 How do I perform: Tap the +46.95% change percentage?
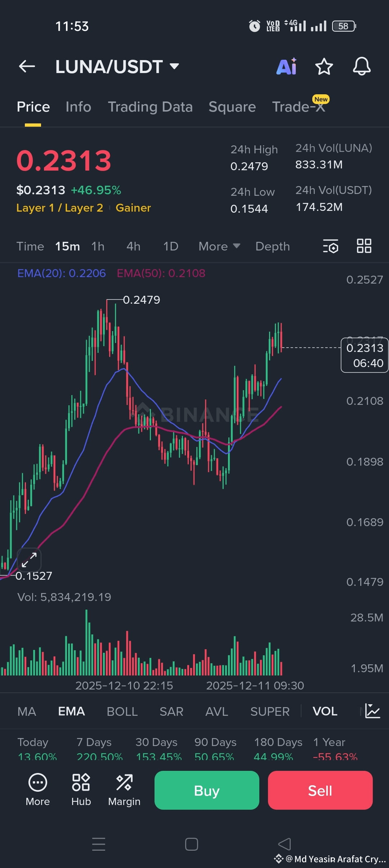(x=96, y=190)
